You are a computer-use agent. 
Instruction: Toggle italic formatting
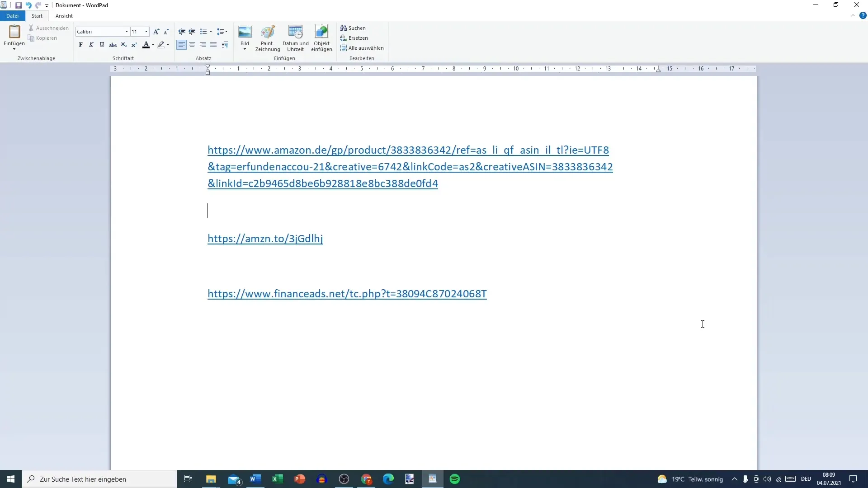[x=91, y=45]
